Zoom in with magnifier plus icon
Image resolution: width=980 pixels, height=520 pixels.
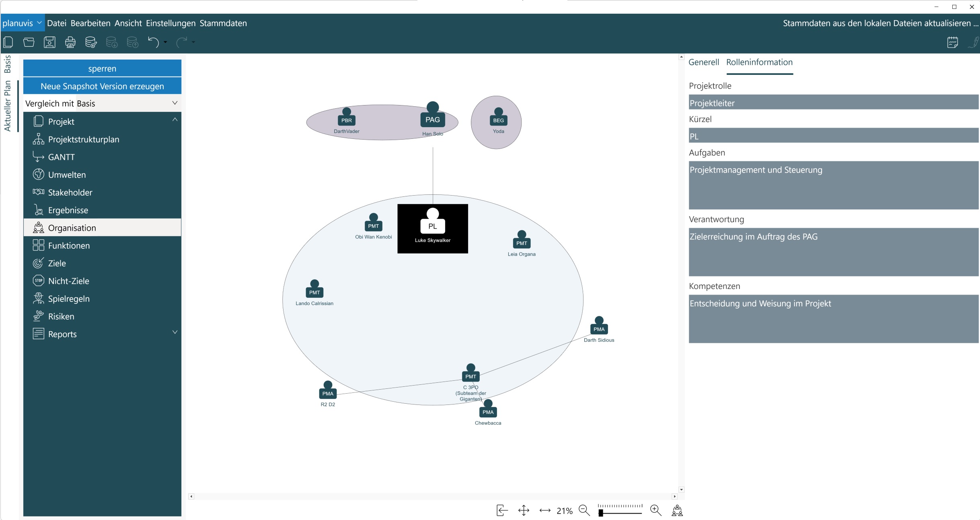click(655, 510)
